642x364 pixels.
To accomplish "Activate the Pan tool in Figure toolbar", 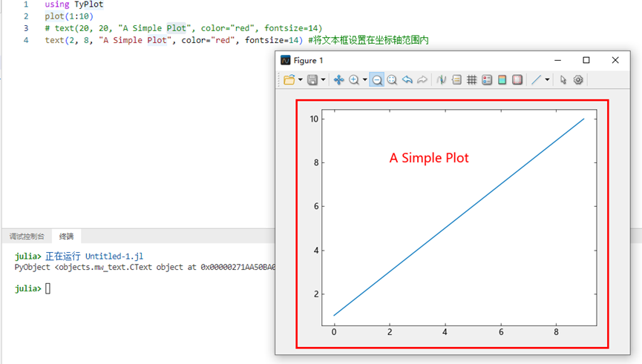I will tap(338, 80).
